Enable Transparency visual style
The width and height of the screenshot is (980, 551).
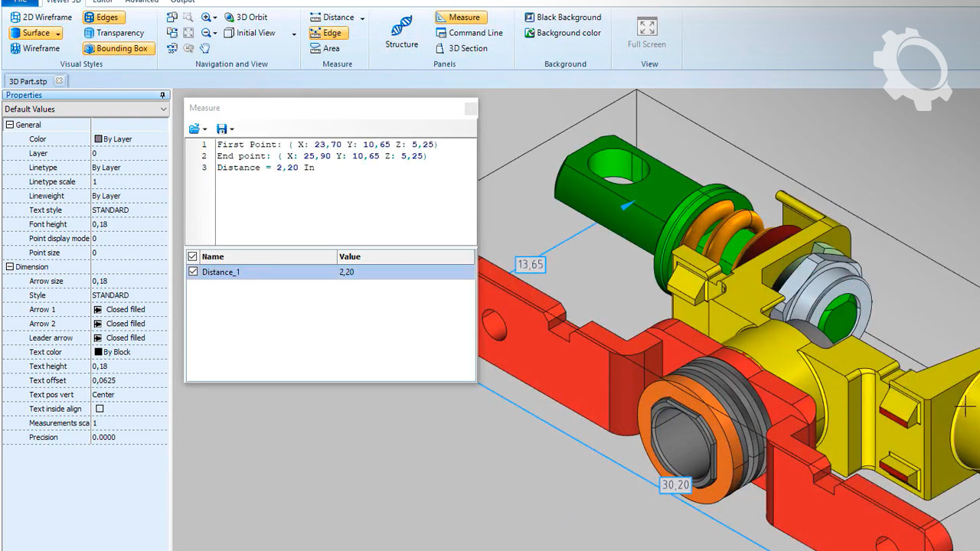tap(114, 33)
